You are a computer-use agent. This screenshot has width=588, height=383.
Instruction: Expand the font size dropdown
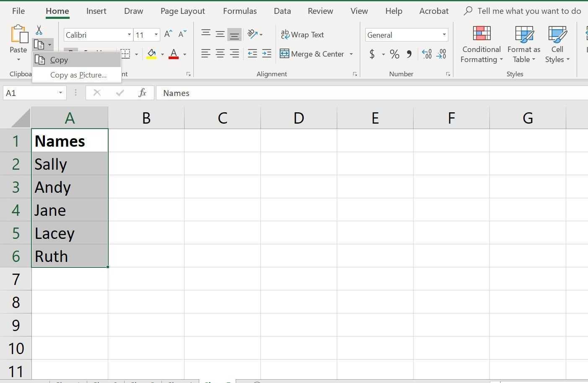[x=156, y=35]
